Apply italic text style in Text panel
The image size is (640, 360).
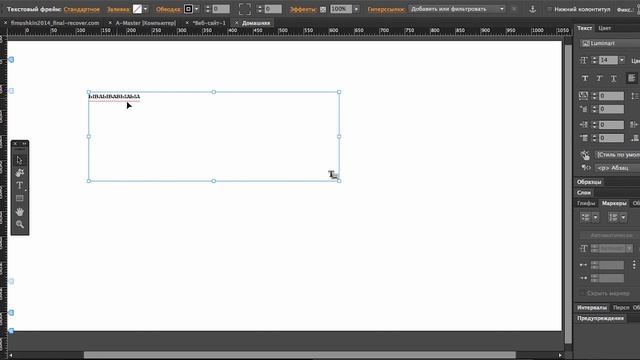(x=599, y=78)
